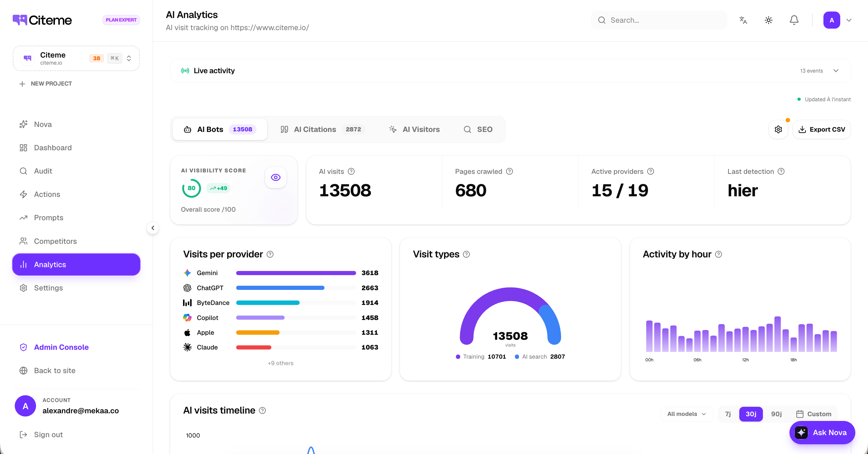
Task: Open the language translation icon
Action: click(743, 20)
